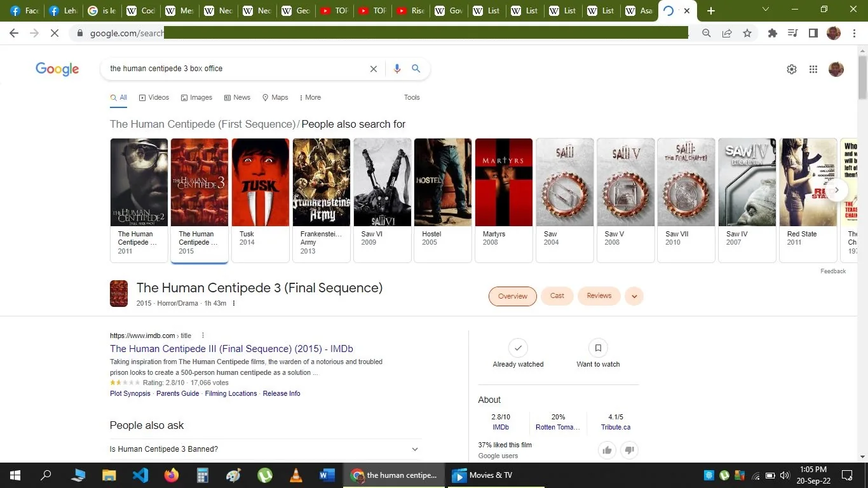This screenshot has width=868, height=488.
Task: Toggle Chrome side panel
Action: [x=813, y=33]
